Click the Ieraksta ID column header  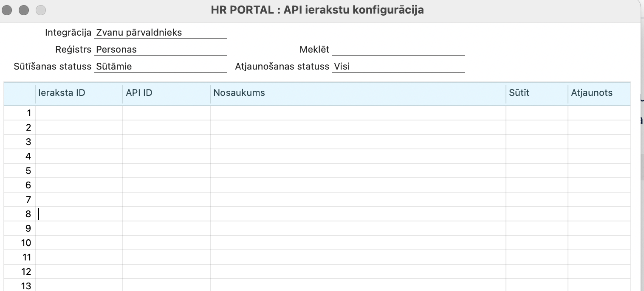(79, 93)
